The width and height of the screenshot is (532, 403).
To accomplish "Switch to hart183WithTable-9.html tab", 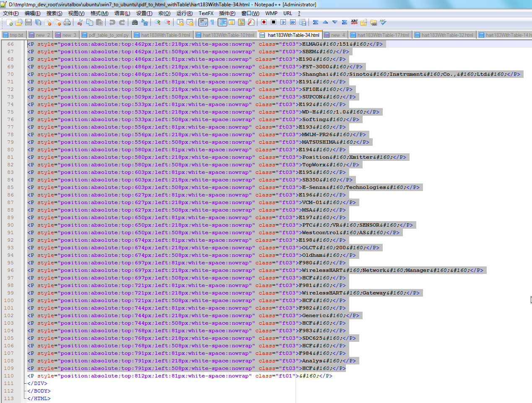I will pos(162,35).
